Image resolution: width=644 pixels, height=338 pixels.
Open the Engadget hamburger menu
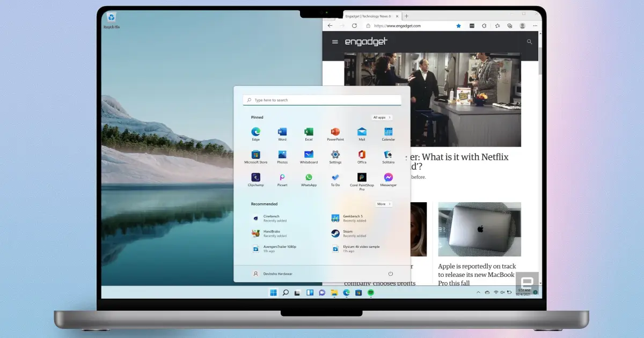pos(335,42)
